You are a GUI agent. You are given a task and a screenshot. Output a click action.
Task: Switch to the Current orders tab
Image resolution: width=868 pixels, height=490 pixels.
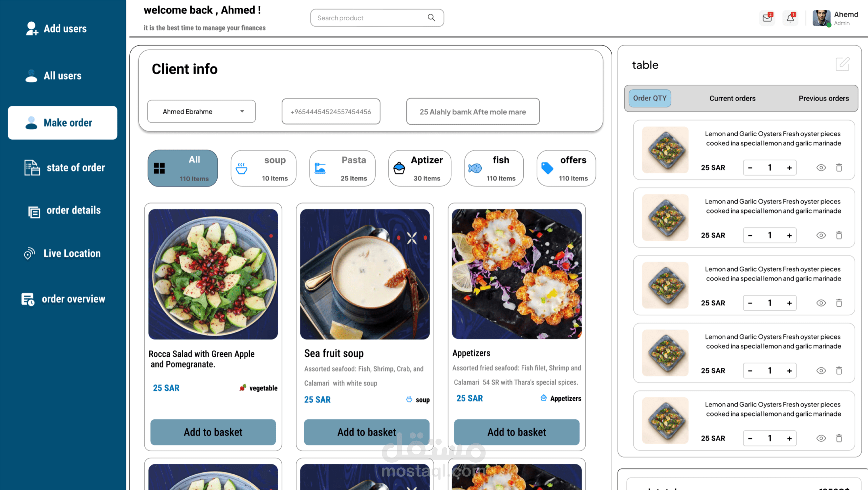coord(732,99)
